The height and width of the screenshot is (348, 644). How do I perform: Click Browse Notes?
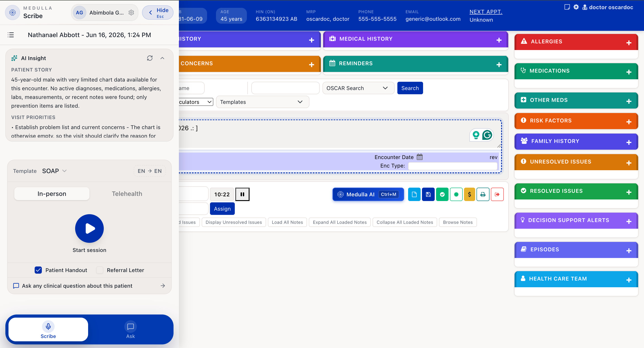[458, 222]
